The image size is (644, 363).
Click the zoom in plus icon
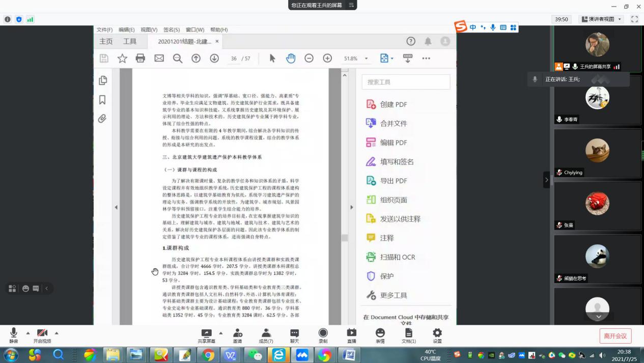tap(327, 59)
